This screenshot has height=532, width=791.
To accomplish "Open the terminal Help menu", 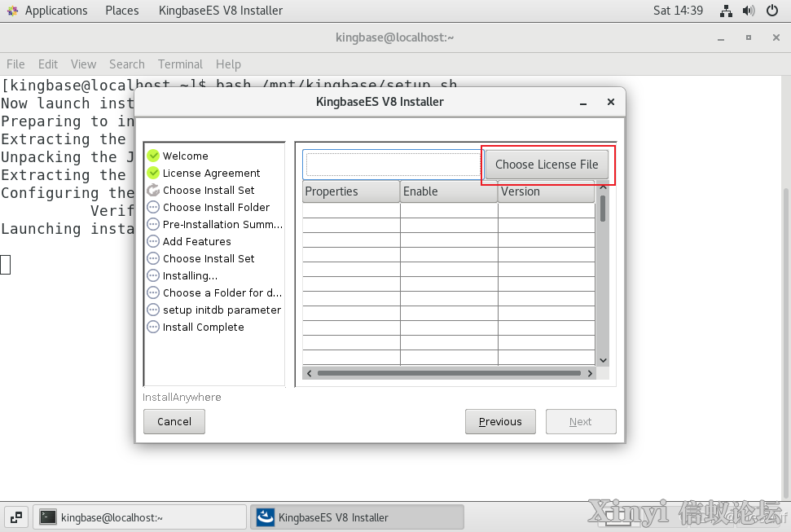I will click(229, 64).
